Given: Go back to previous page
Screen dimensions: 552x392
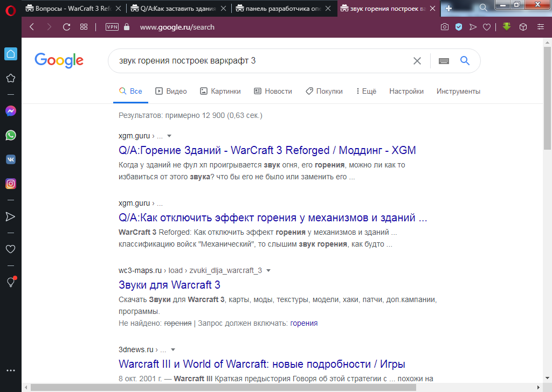Looking at the screenshot, I should [x=32, y=27].
